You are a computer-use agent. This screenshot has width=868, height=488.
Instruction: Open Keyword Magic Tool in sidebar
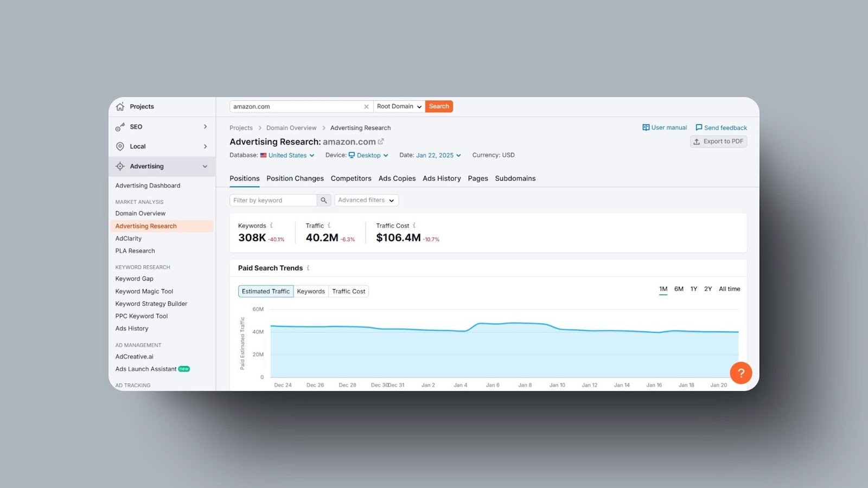[144, 291]
